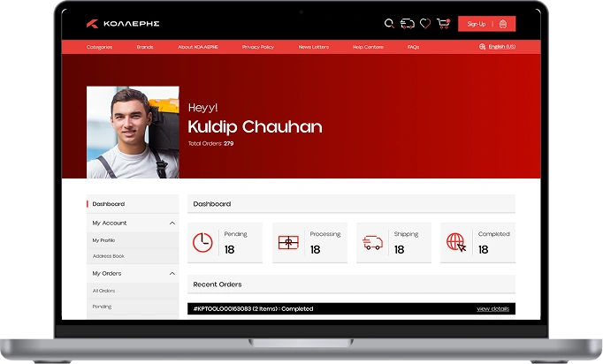Viewport: 603px width, 364px height.
Task: Open the delivery truck tracking icon
Action: [408, 24]
